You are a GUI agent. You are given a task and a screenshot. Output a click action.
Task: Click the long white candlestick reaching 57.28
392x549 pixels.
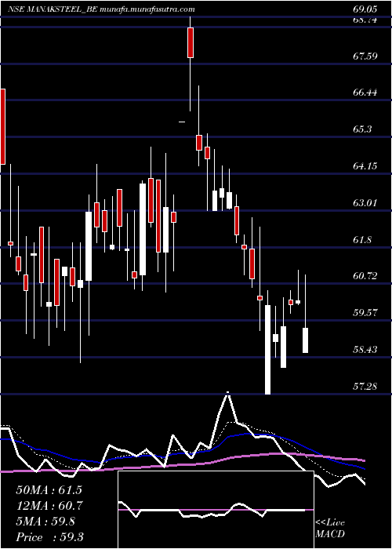(x=268, y=350)
